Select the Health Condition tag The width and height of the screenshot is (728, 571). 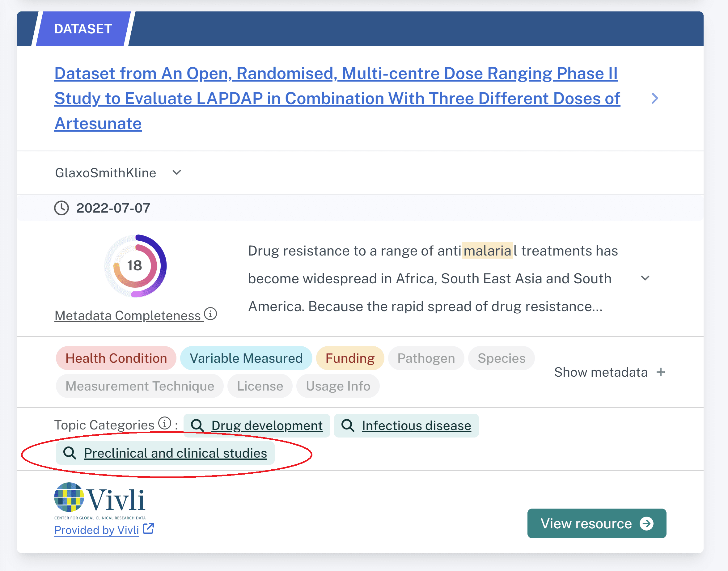pos(116,358)
